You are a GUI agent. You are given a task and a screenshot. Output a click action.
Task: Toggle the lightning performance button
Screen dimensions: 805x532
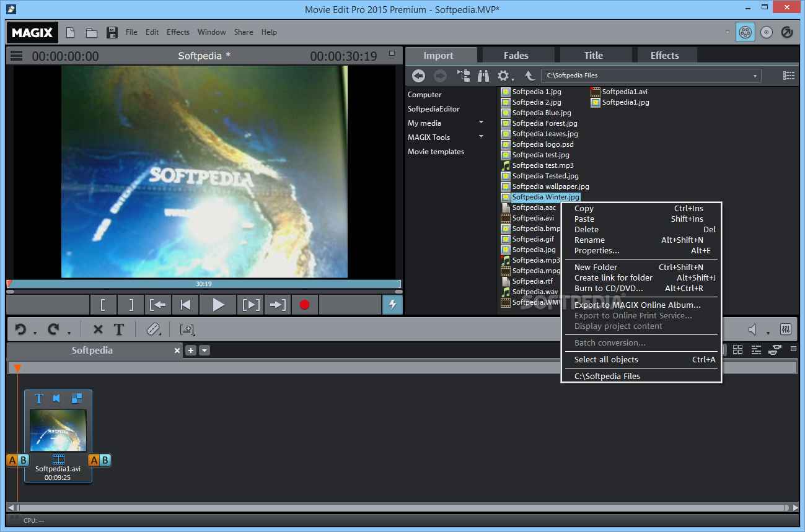[x=392, y=305]
